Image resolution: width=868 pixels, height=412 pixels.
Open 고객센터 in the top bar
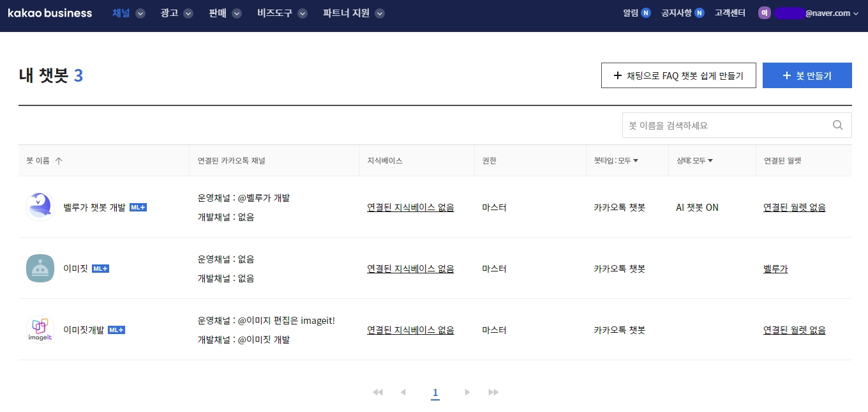coord(730,13)
